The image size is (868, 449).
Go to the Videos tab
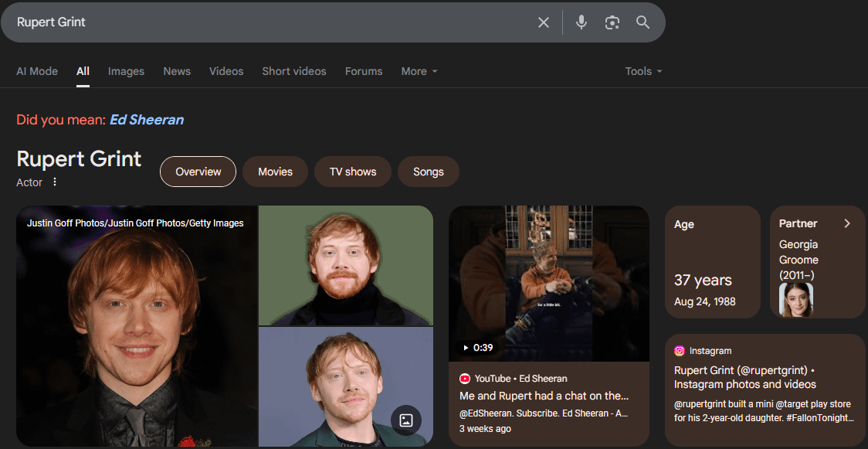[x=226, y=71]
